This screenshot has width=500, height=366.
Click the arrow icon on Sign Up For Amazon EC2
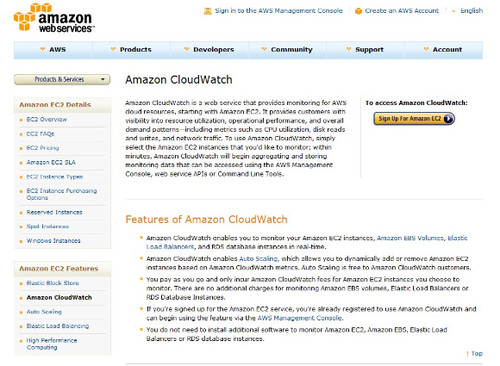pyautogui.click(x=449, y=119)
